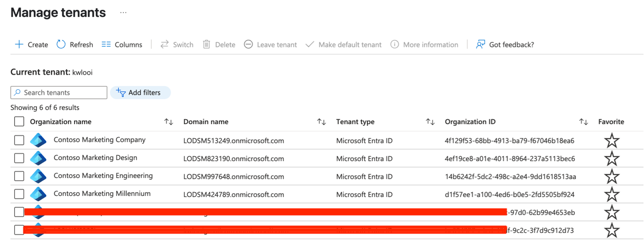The height and width of the screenshot is (246, 644).
Task: Click the Organization ID column header text
Action: tap(470, 121)
